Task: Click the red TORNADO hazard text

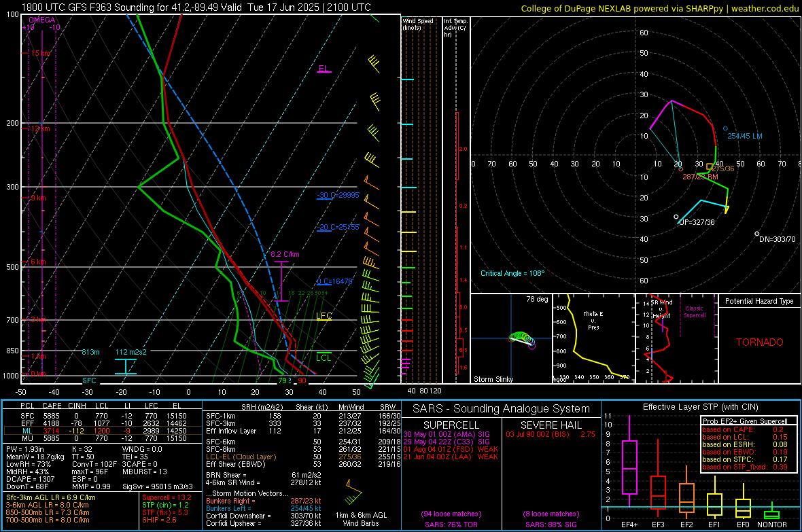Action: pos(760,342)
